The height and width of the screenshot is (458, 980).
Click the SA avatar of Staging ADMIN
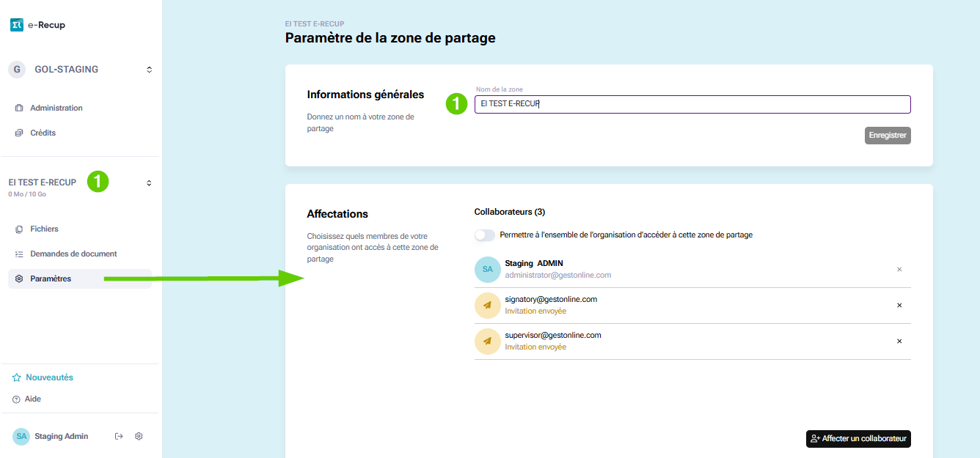pos(487,270)
